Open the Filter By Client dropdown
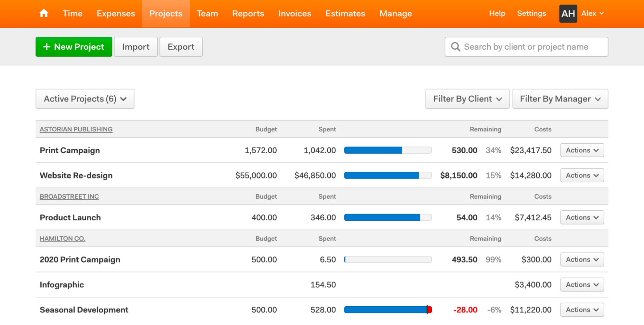644x325 pixels. [467, 99]
